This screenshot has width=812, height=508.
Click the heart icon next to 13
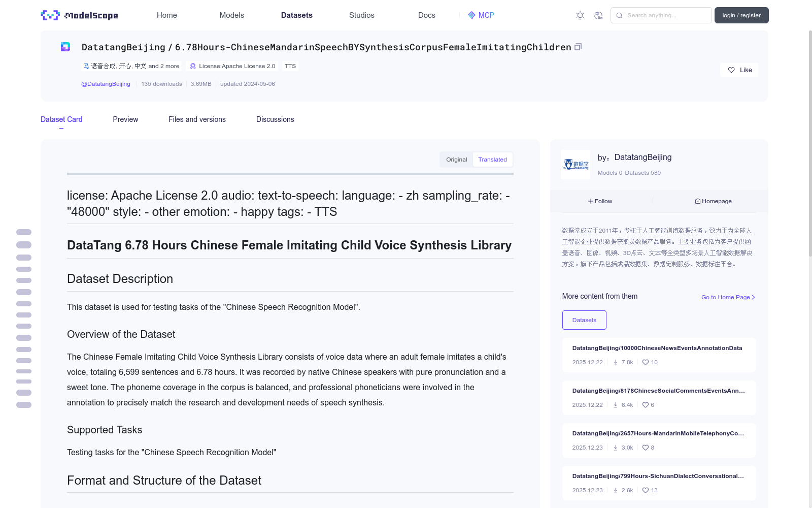pyautogui.click(x=646, y=490)
